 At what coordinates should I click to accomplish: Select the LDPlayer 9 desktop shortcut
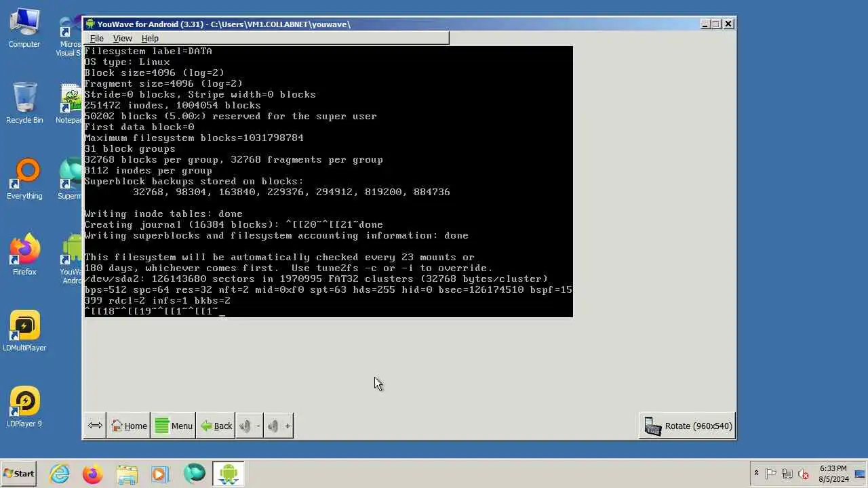[24, 407]
